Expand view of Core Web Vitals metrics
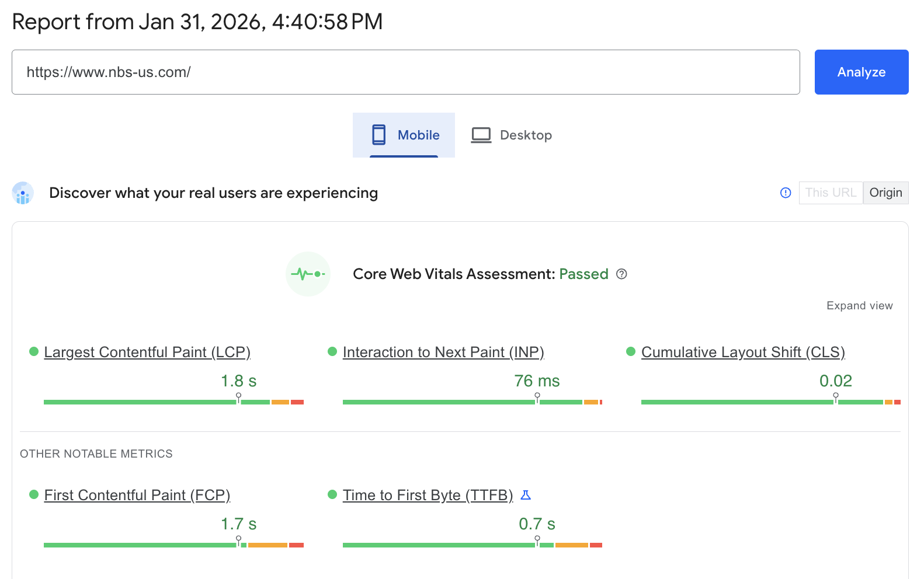The width and height of the screenshot is (924, 579). pyautogui.click(x=859, y=305)
